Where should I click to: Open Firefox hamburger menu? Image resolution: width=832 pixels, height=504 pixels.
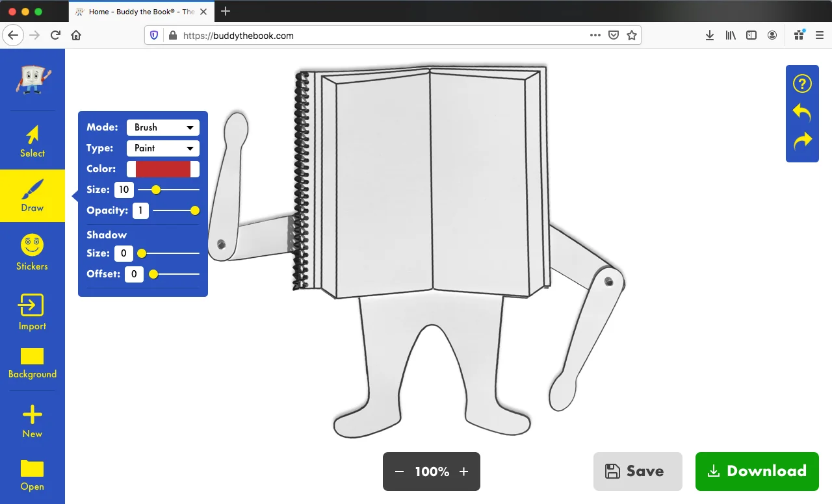[820, 36]
